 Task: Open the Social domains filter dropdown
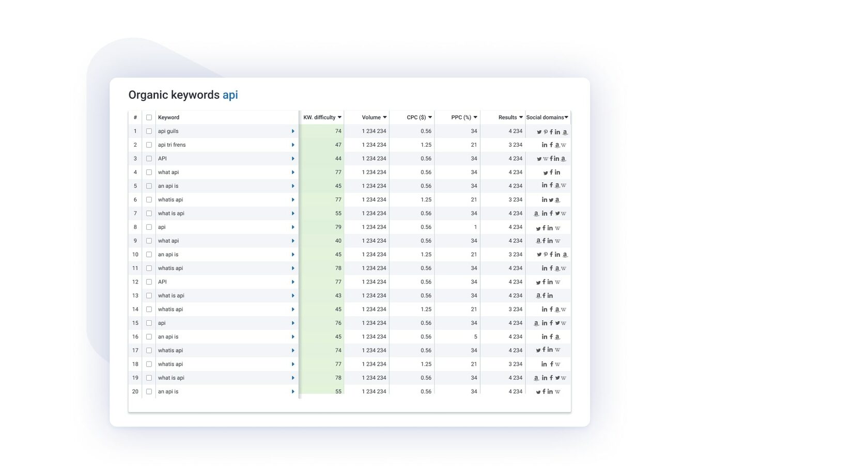(567, 117)
